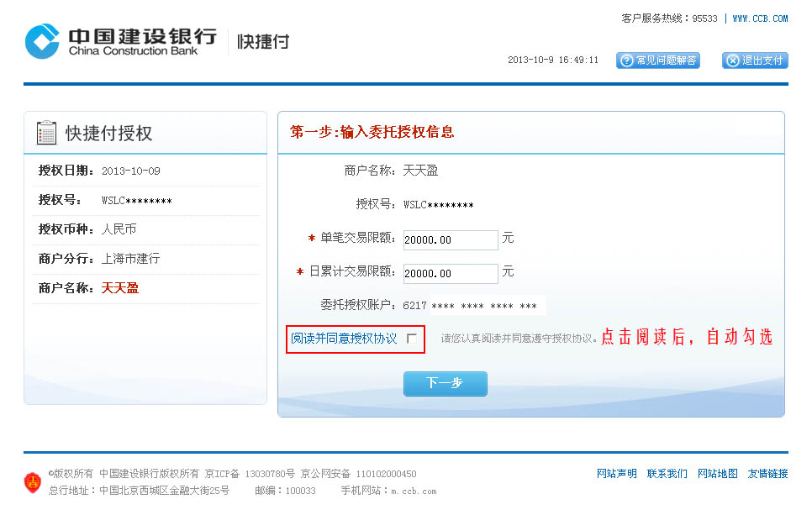Click the 日累计交易限额 amount input field
This screenshot has height=515, width=812.
pyautogui.click(x=451, y=274)
